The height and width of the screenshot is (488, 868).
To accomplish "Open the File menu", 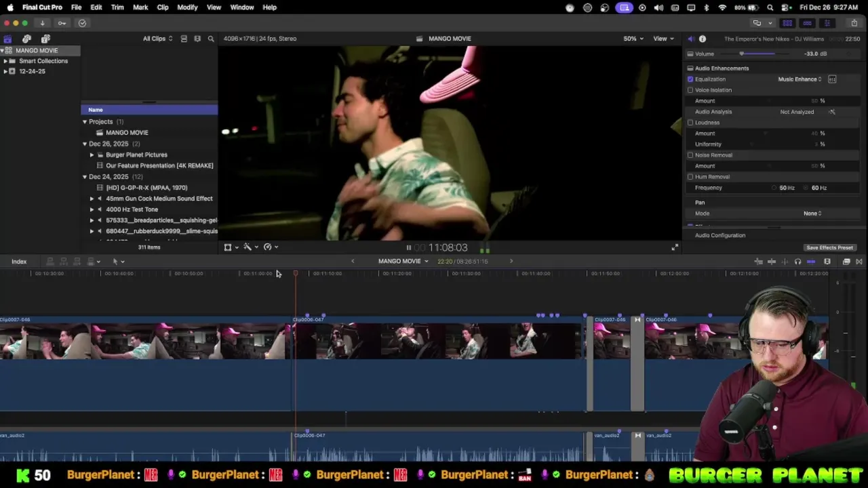I will coord(76,7).
